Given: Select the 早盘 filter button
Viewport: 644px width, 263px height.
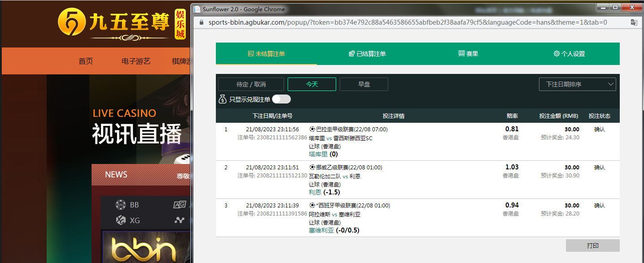Looking at the screenshot, I should pyautogui.click(x=364, y=84).
